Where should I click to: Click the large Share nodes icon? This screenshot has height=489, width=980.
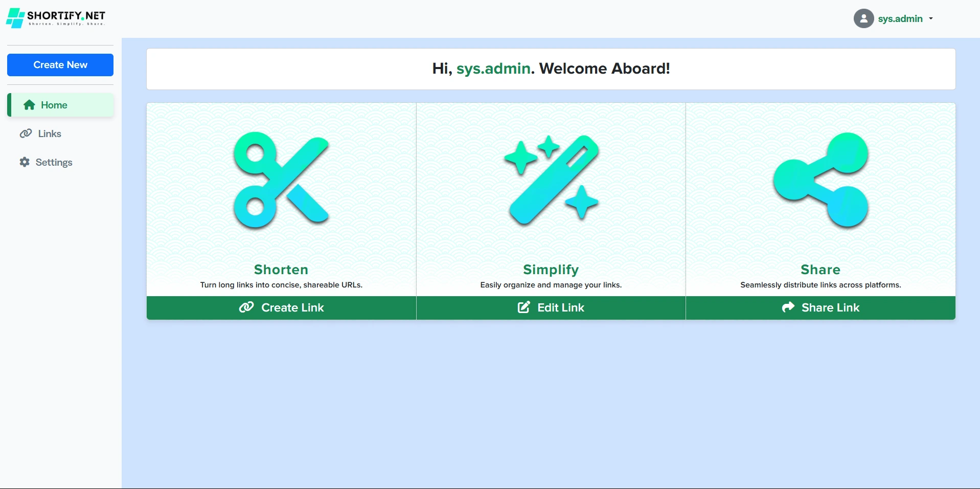pyautogui.click(x=821, y=180)
